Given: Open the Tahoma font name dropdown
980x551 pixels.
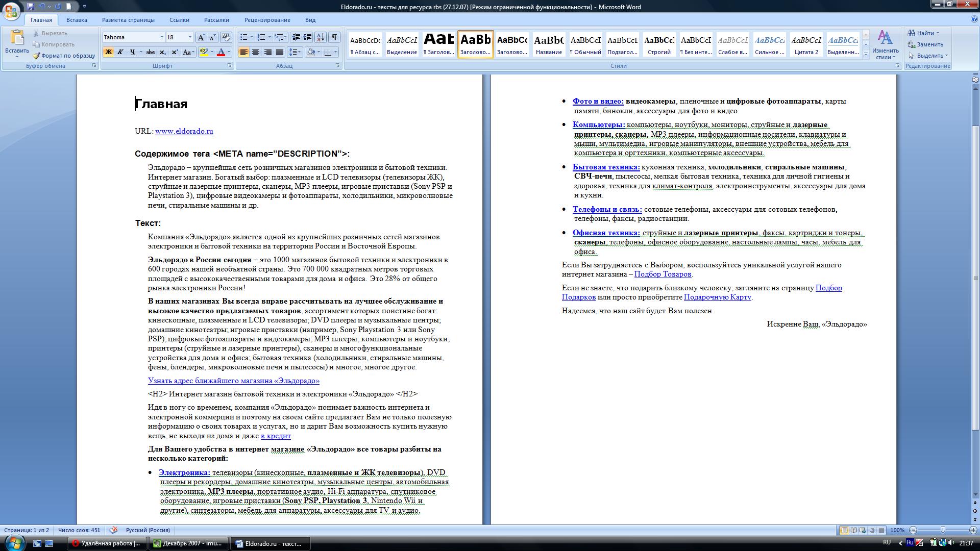Looking at the screenshot, I should 162,37.
